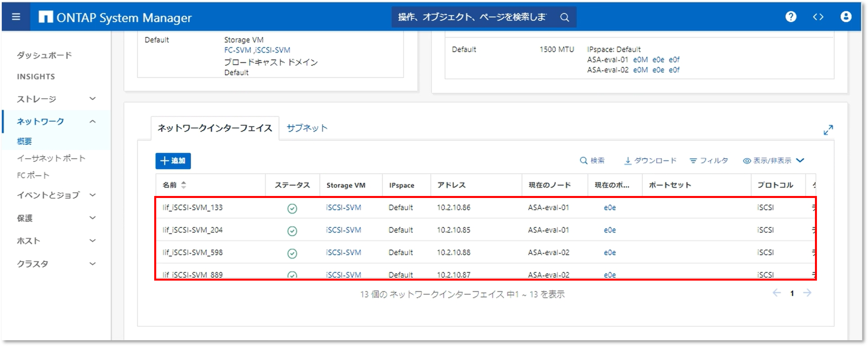Click the 検索 search tool in table toolbar
The image size is (868, 346).
pos(592,161)
